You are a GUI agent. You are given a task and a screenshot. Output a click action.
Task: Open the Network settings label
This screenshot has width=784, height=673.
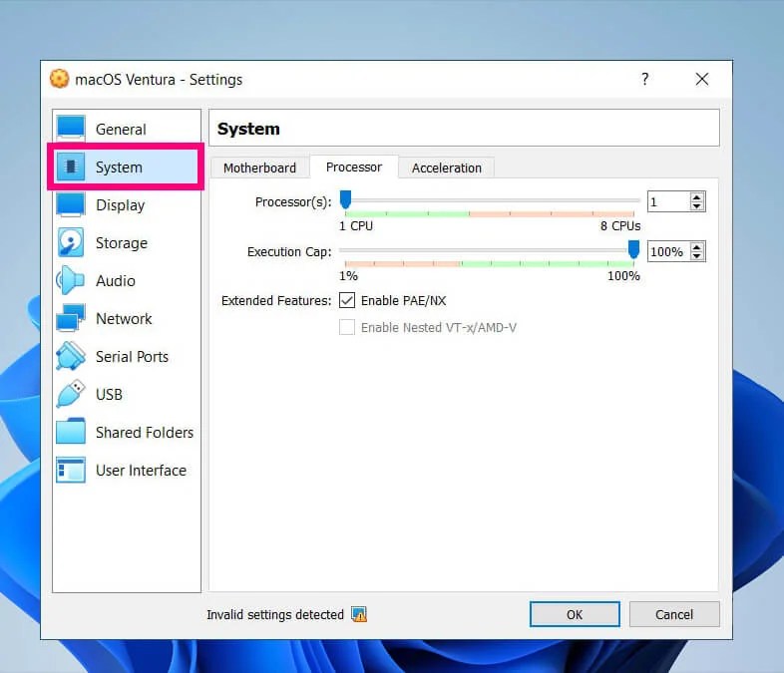pyautogui.click(x=124, y=319)
